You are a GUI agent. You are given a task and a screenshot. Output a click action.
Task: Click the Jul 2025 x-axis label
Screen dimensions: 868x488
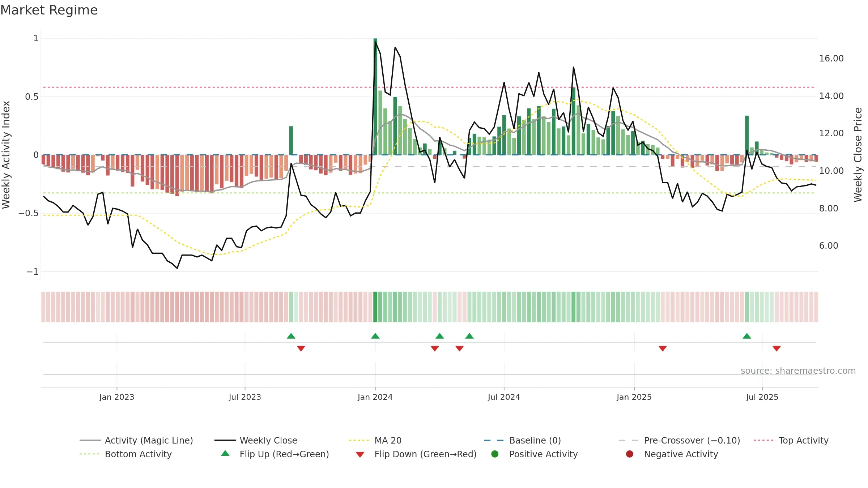point(762,397)
